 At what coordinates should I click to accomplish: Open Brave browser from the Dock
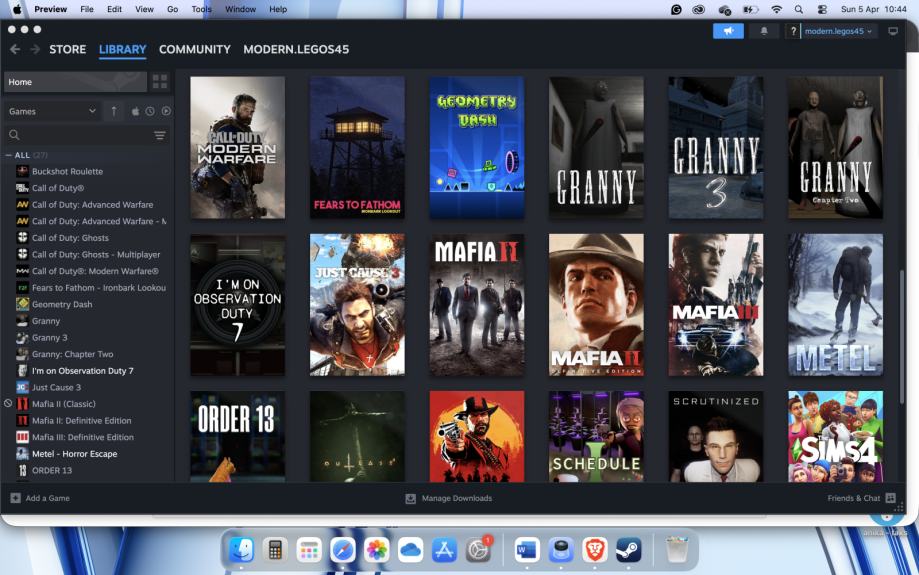[595, 550]
